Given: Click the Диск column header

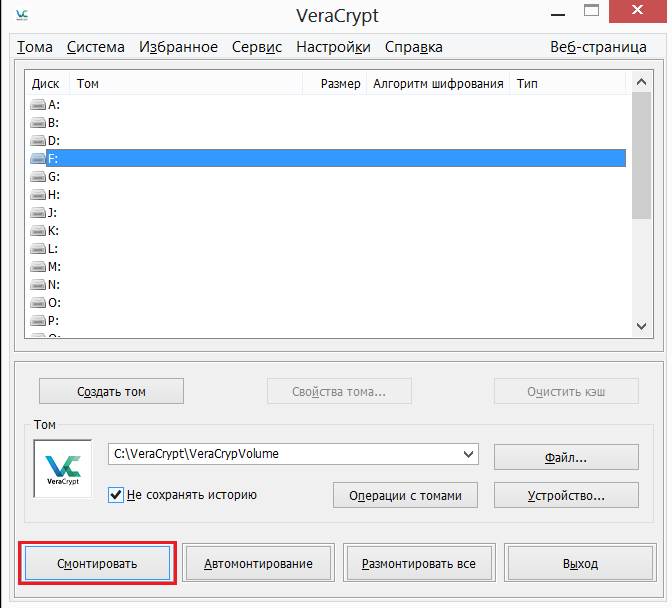Looking at the screenshot, I should pos(45,84).
